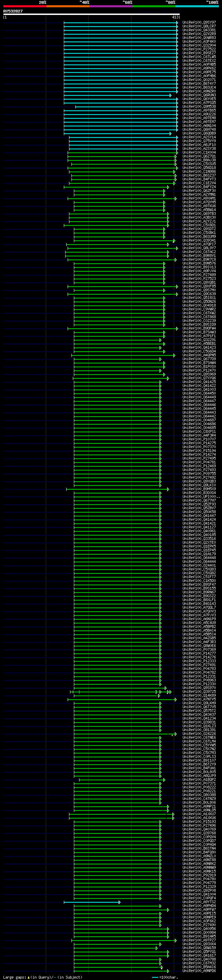Click the query end position 413

click(x=175, y=17)
